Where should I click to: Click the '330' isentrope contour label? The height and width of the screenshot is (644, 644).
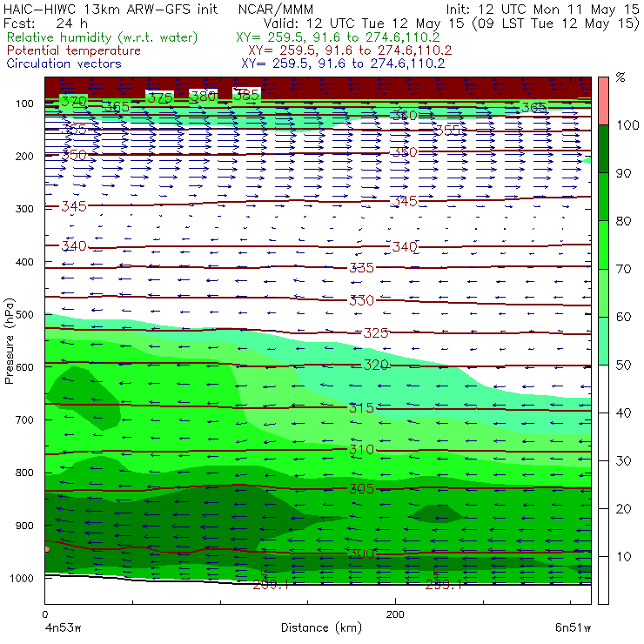(x=361, y=300)
